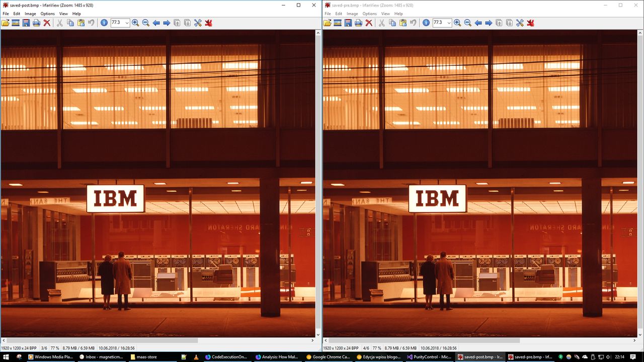Click Zoom In magnifier in saved-pre.bmp window

coord(457,23)
